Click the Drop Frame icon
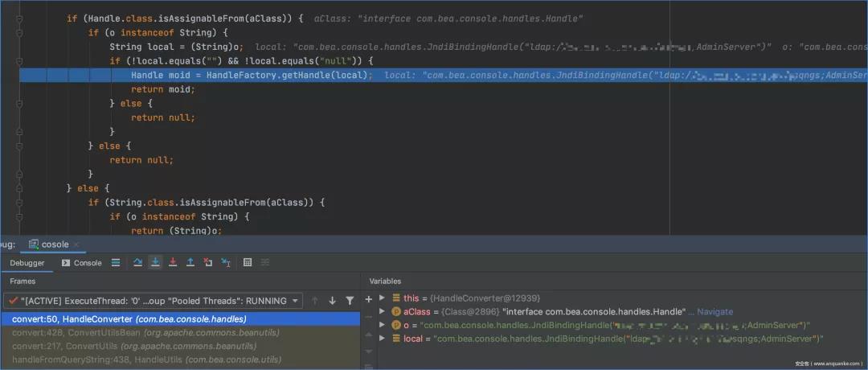Image resolution: width=868 pixels, height=370 pixels. click(x=207, y=262)
